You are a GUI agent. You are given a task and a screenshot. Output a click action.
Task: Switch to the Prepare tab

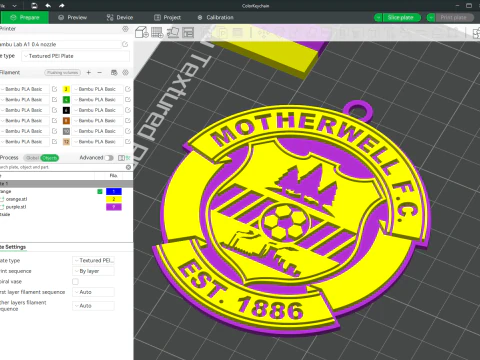25,17
